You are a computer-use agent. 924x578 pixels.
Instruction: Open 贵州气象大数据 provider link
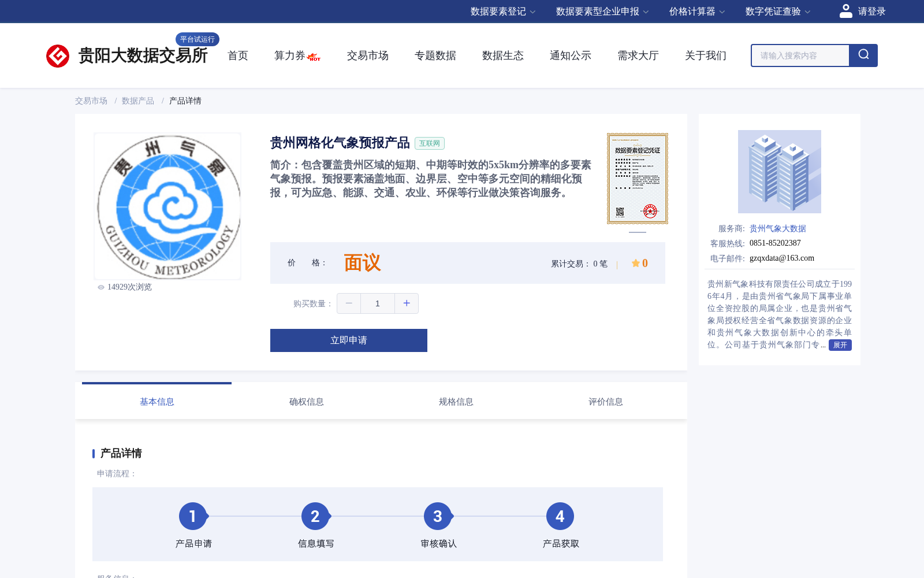778,229
